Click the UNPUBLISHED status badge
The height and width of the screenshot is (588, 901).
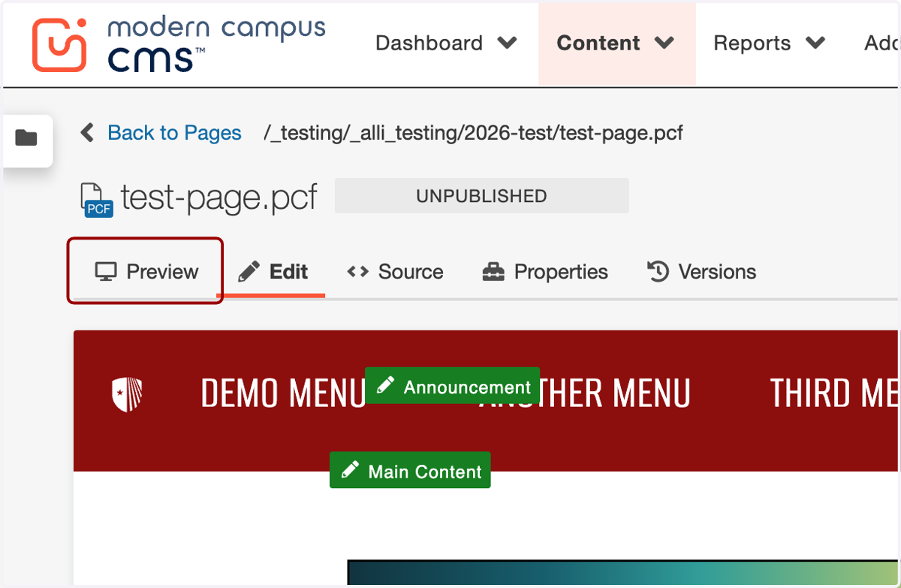point(481,196)
